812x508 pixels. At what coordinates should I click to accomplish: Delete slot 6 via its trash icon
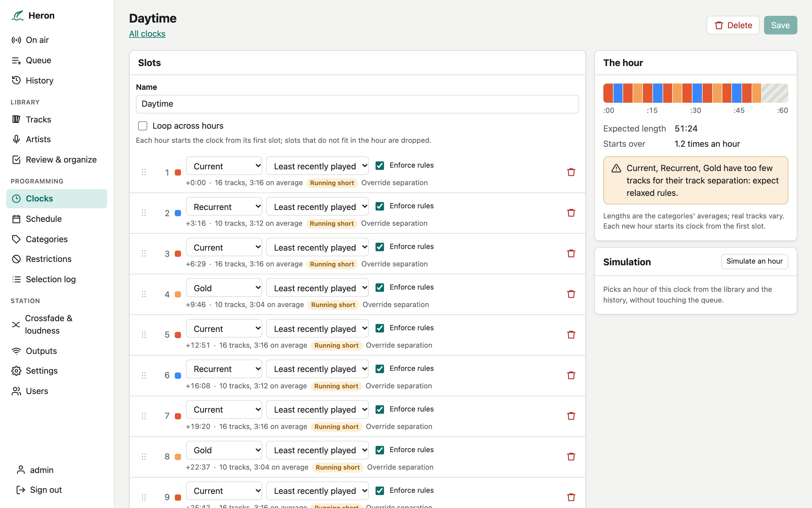point(571,375)
